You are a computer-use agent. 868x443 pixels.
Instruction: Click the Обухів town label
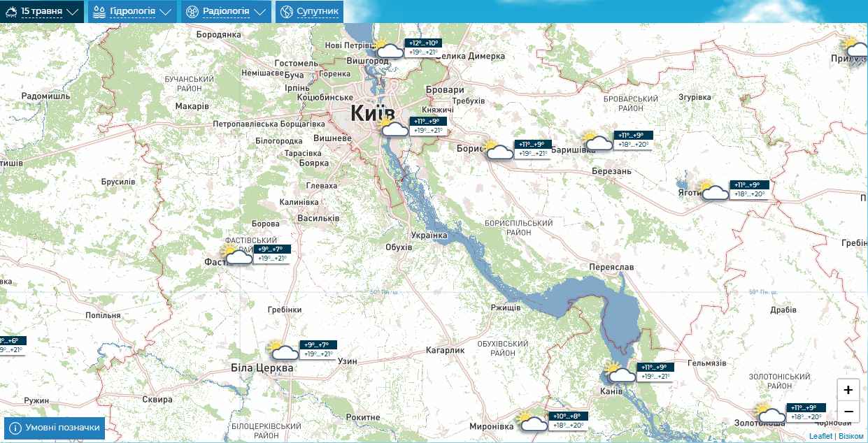399,247
